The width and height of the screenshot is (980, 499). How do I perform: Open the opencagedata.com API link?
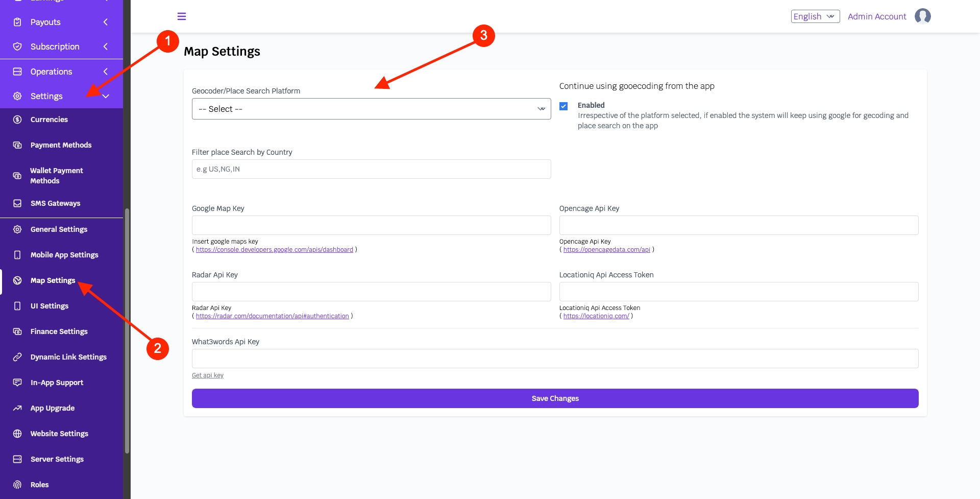(x=606, y=250)
